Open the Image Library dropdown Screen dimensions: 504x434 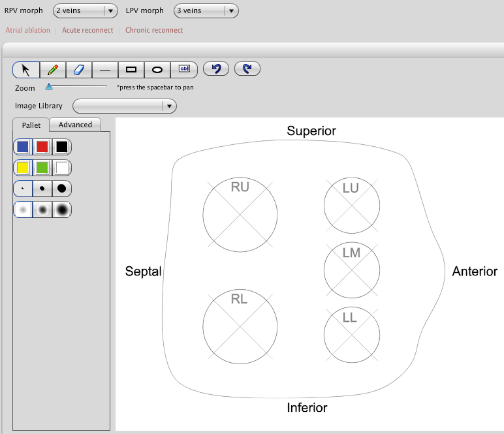coord(125,106)
